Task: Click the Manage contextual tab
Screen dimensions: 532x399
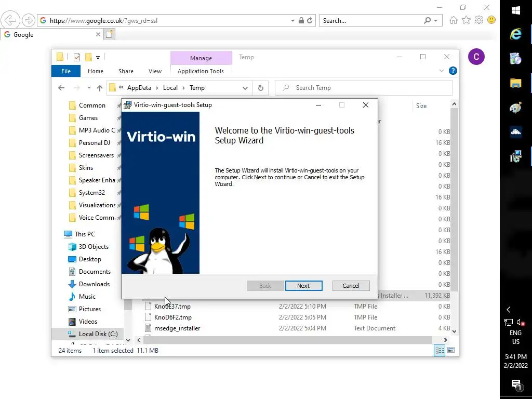Action: click(x=201, y=58)
